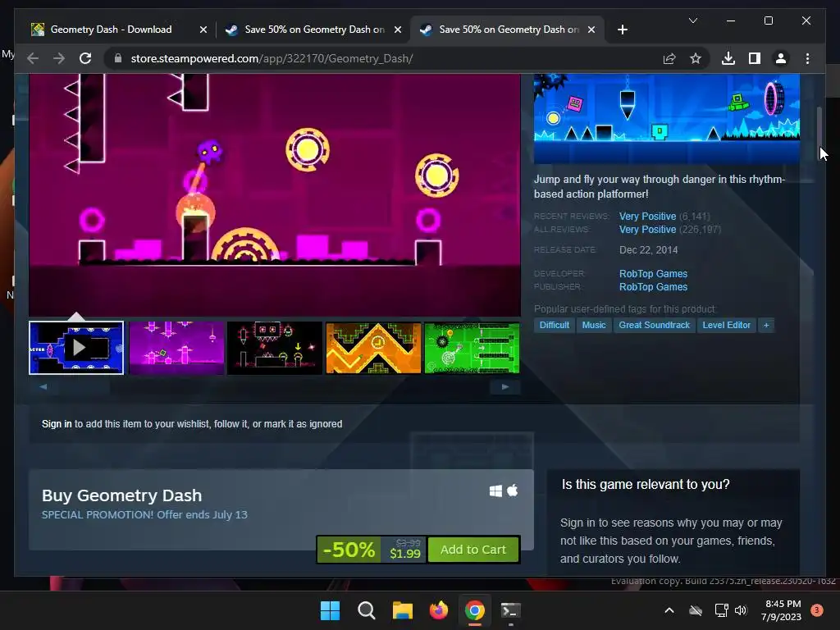Click the -50% discount badge
The image size is (840, 630).
coord(349,550)
